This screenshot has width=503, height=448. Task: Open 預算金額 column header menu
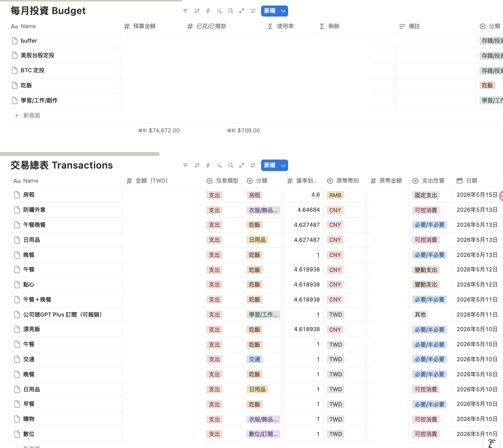coord(140,26)
